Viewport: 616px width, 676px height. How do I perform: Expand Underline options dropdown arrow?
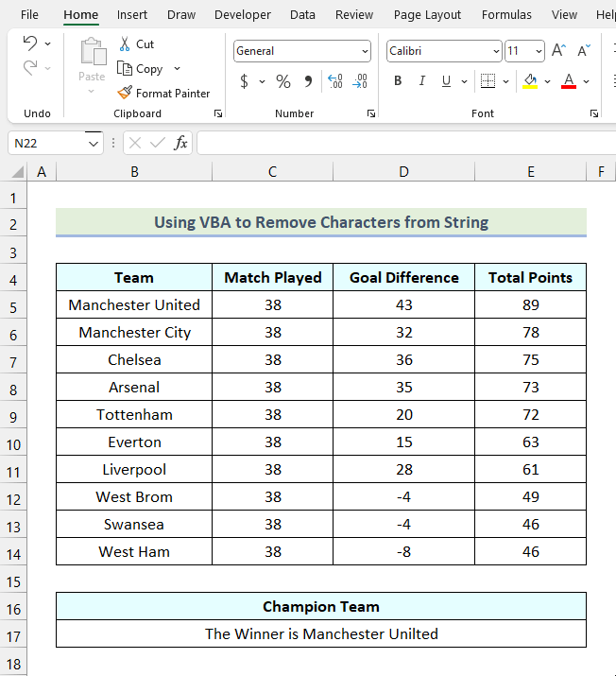tap(465, 81)
